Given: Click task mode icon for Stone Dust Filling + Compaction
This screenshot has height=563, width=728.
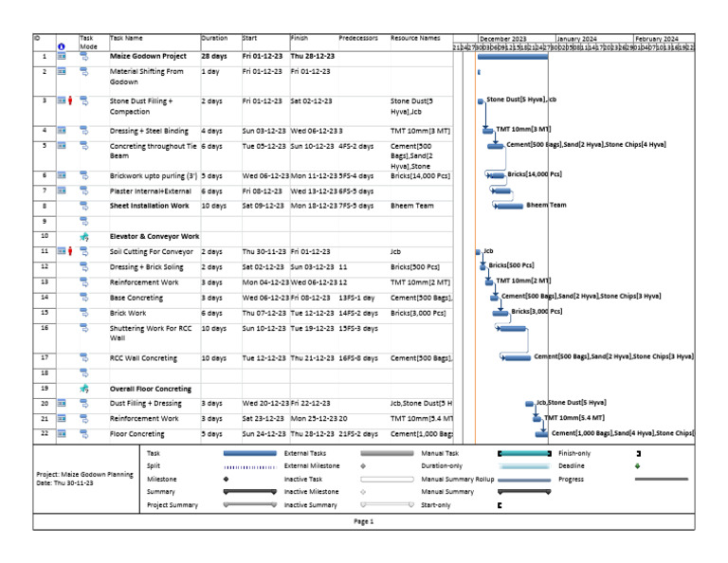Looking at the screenshot, I should [84, 101].
